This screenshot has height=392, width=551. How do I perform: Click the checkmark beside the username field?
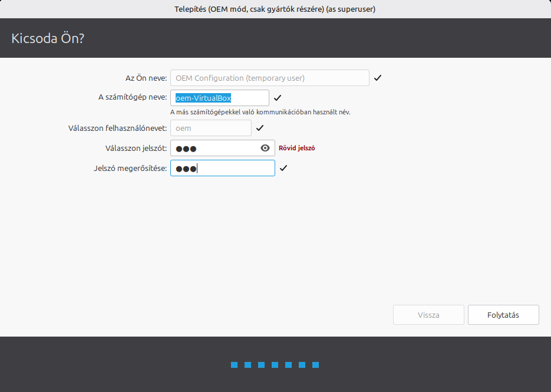point(260,128)
